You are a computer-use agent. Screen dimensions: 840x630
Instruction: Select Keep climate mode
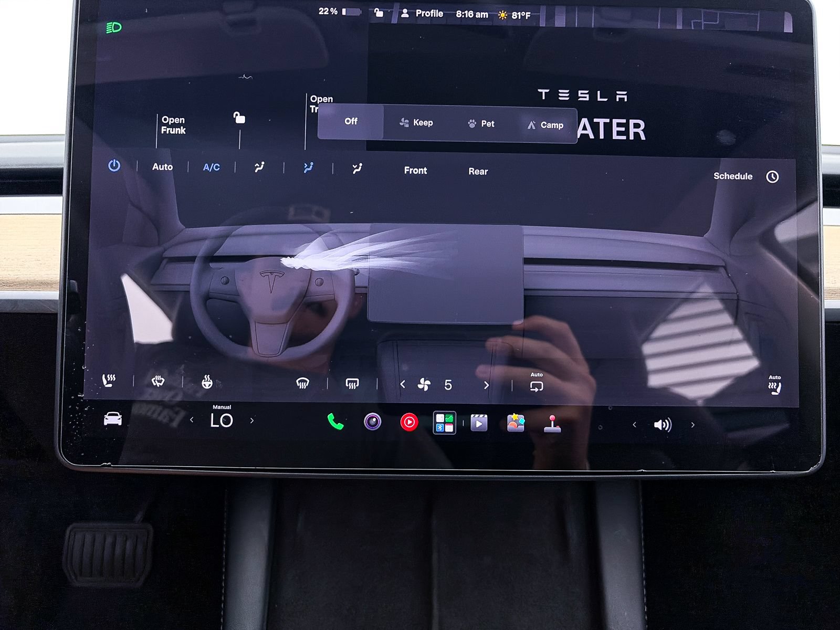tap(416, 123)
